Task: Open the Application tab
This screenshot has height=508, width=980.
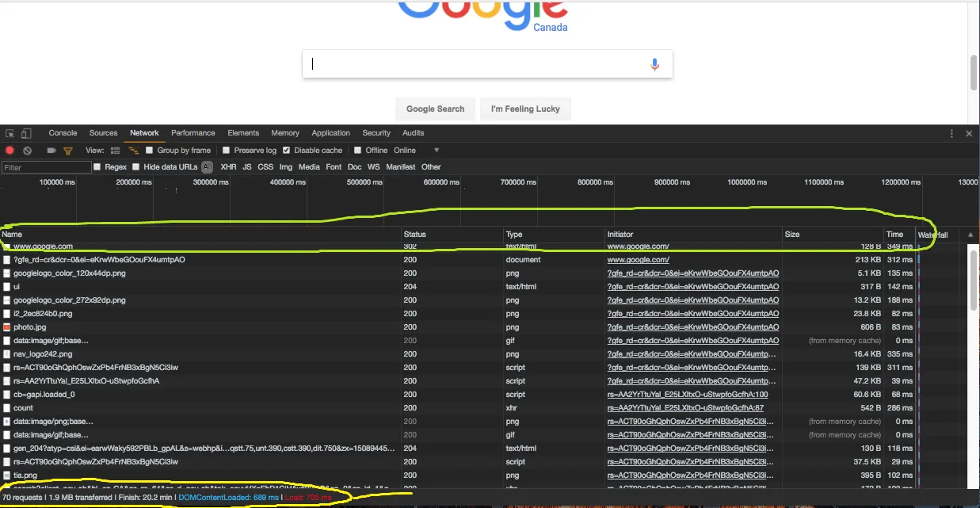Action: tap(330, 133)
